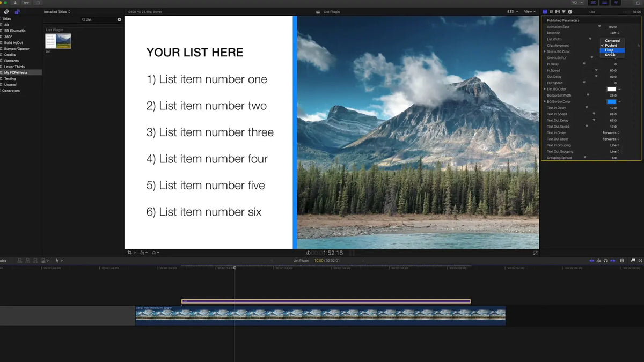Click the Append clip edit icon
Viewport: 644px width, 362px height.
[x=35, y=261]
